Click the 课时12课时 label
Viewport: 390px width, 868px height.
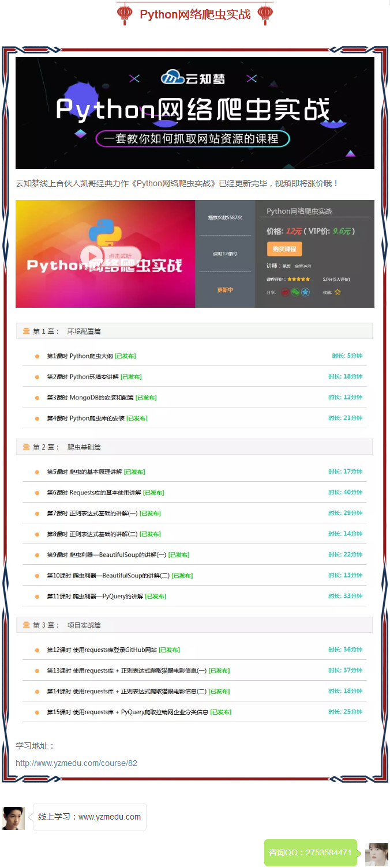pyautogui.click(x=225, y=254)
